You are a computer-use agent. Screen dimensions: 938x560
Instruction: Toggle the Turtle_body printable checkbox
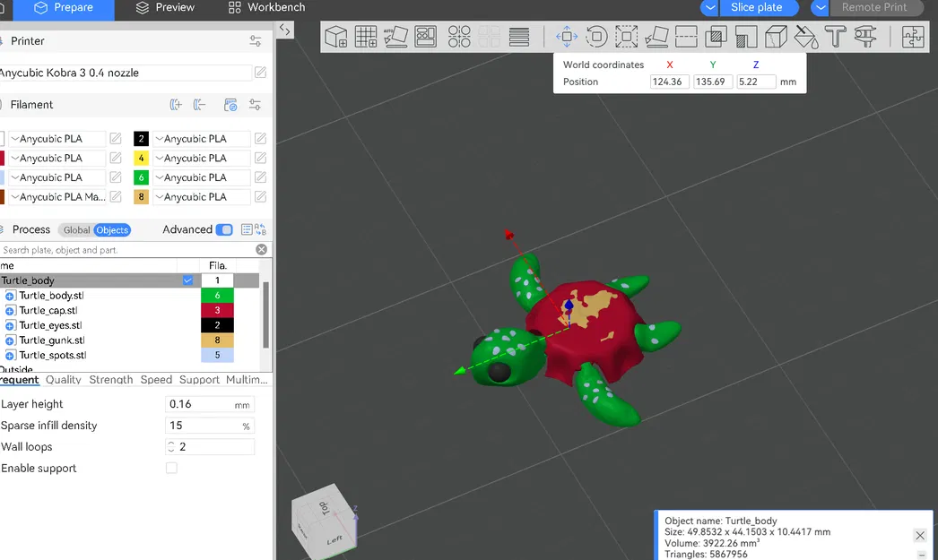click(187, 280)
